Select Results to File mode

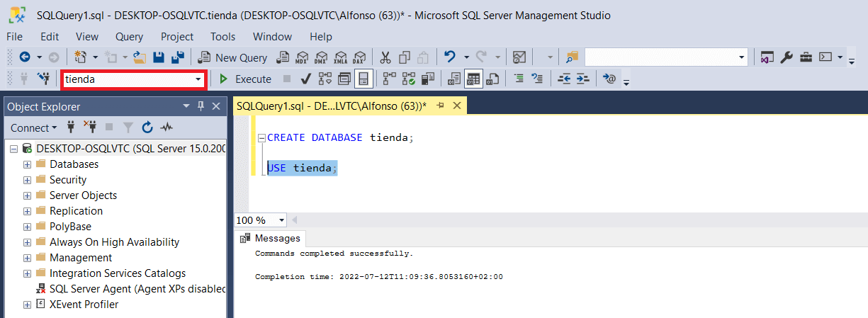(492, 79)
